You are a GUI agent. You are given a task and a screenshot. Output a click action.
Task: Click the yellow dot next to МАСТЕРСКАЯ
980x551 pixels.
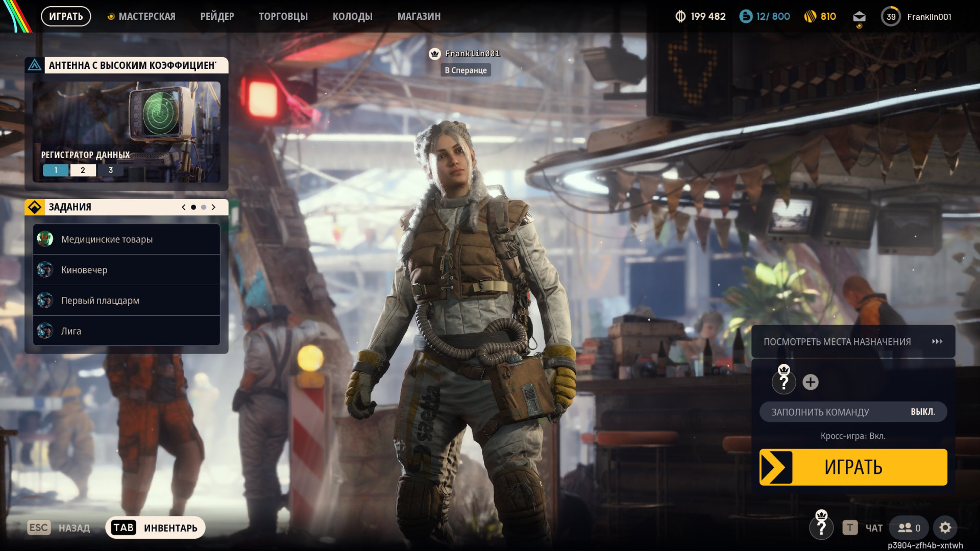coord(111,17)
